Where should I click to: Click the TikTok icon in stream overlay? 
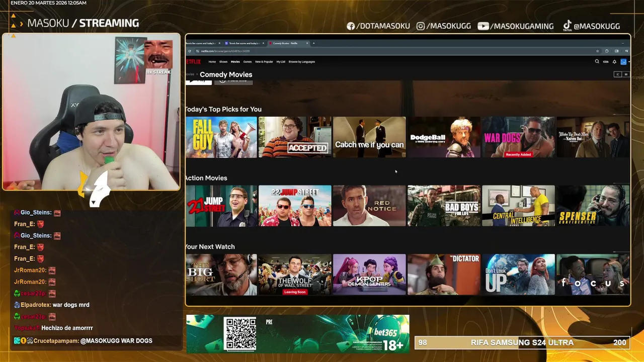(x=567, y=26)
